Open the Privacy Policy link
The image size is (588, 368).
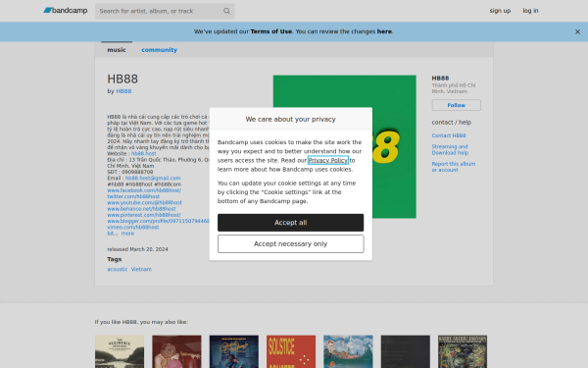coord(327,160)
